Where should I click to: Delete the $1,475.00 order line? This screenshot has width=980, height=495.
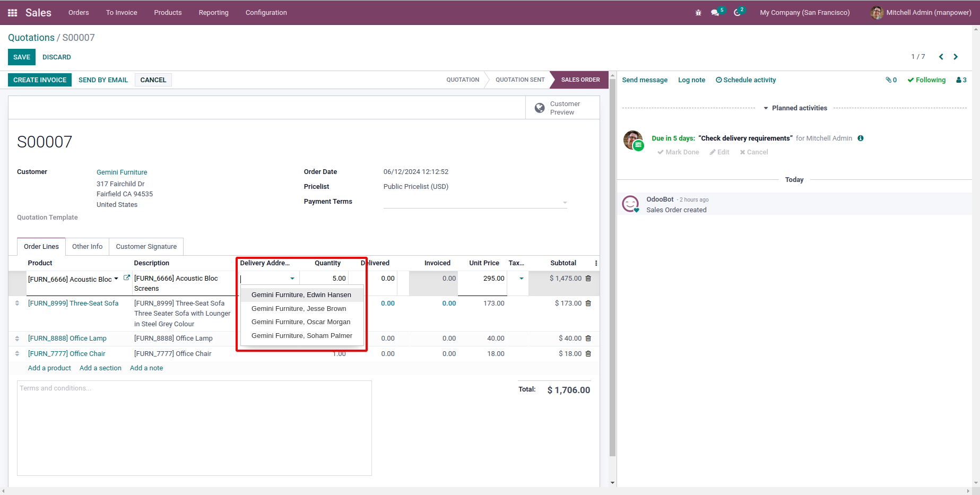pyautogui.click(x=588, y=278)
